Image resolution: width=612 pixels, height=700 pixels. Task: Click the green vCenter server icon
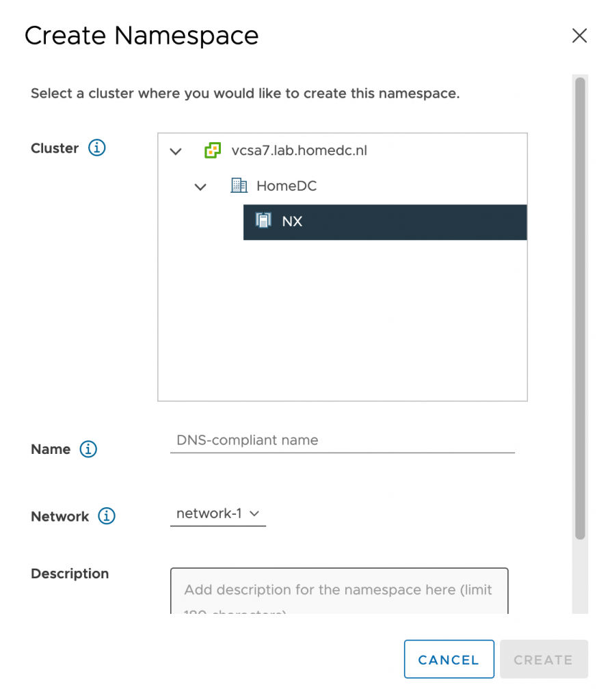tap(213, 151)
